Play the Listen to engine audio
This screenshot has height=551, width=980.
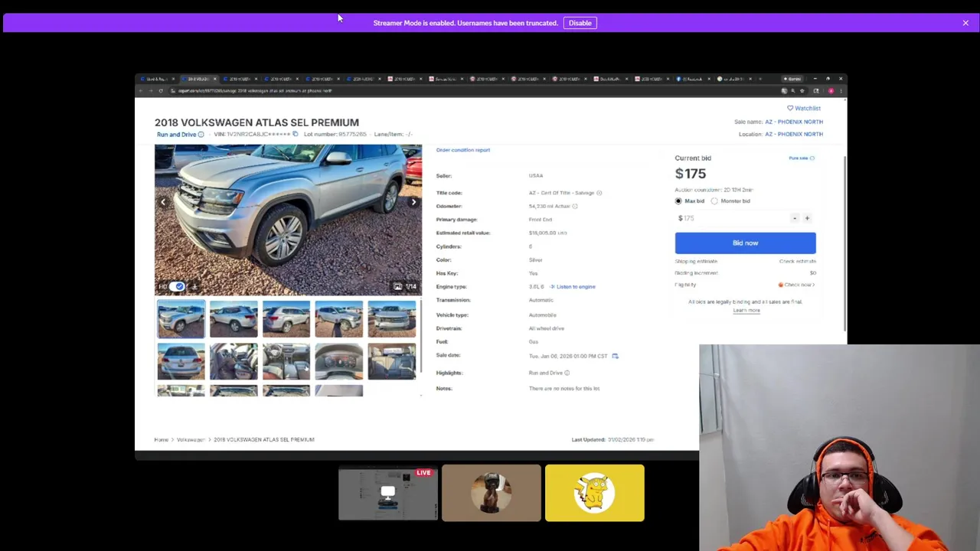point(573,286)
